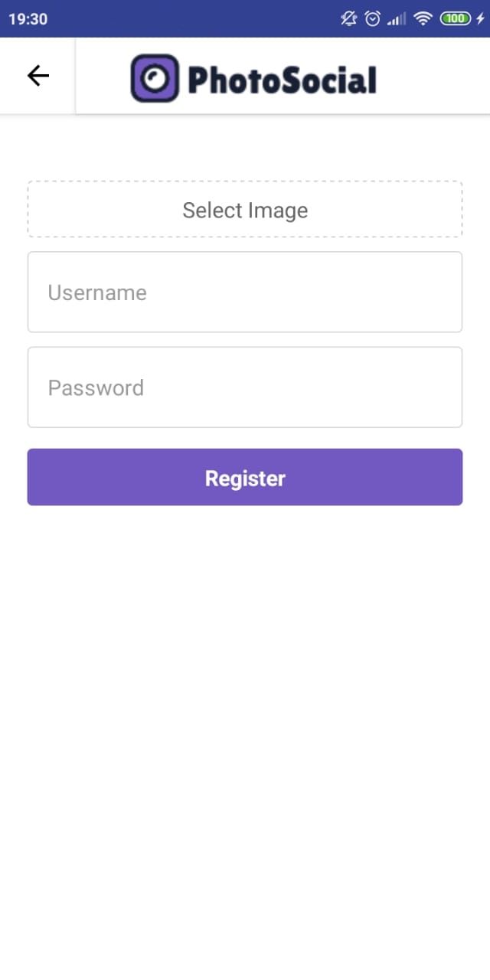Tap the Select Image label text

tap(245, 211)
